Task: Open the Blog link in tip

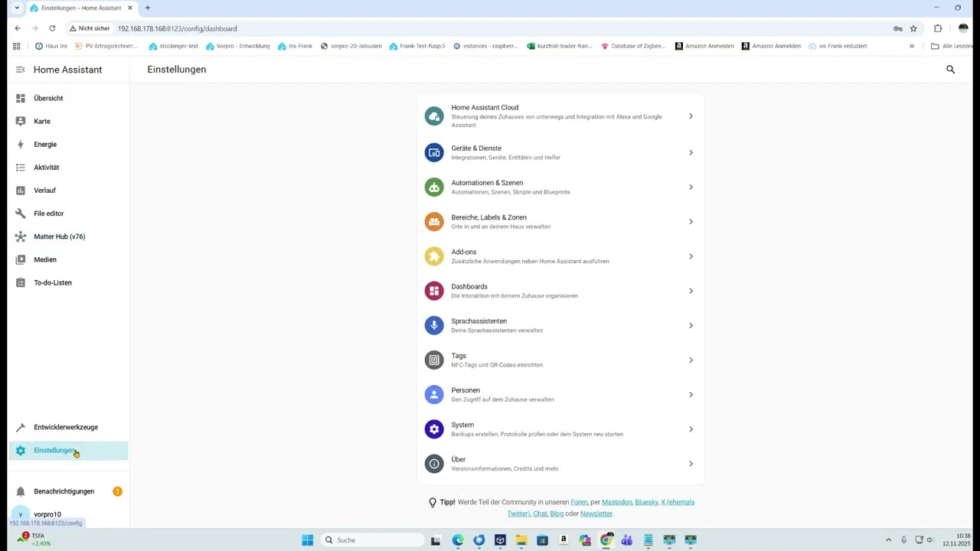Action: click(557, 514)
